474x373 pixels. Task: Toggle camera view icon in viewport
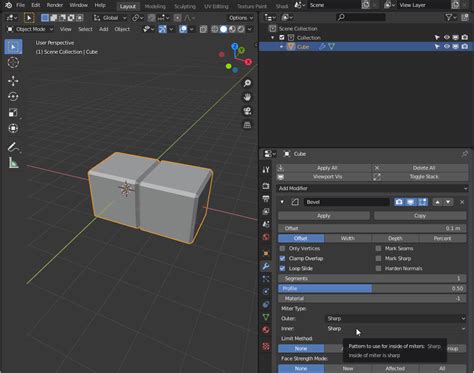[247, 111]
